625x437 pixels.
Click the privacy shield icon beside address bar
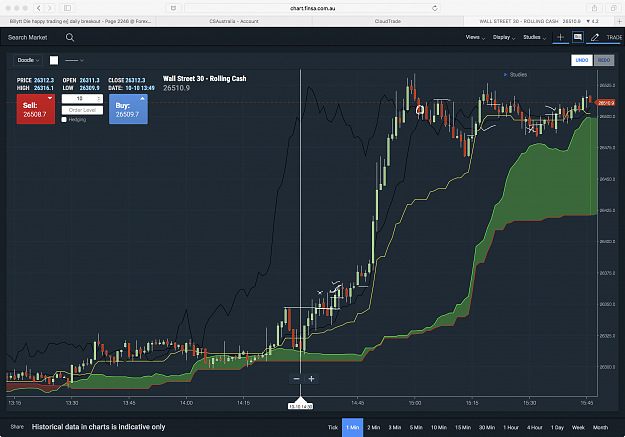click(x=173, y=8)
